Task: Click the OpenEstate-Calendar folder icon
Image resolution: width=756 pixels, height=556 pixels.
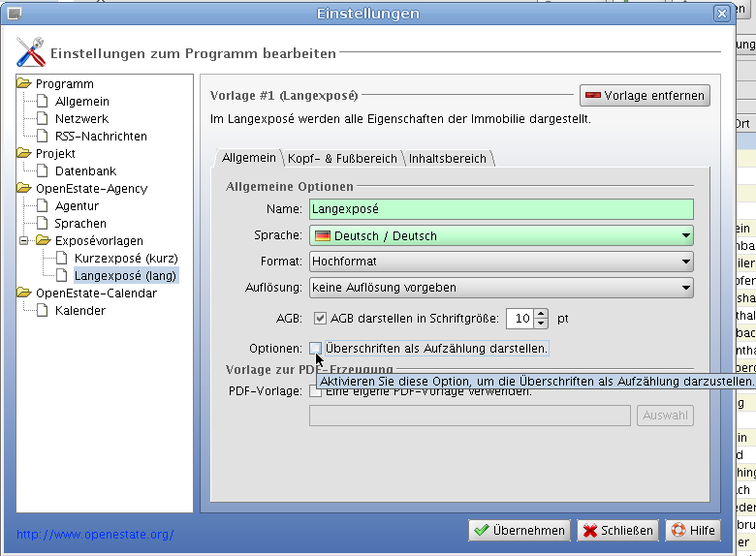Action: tap(24, 293)
